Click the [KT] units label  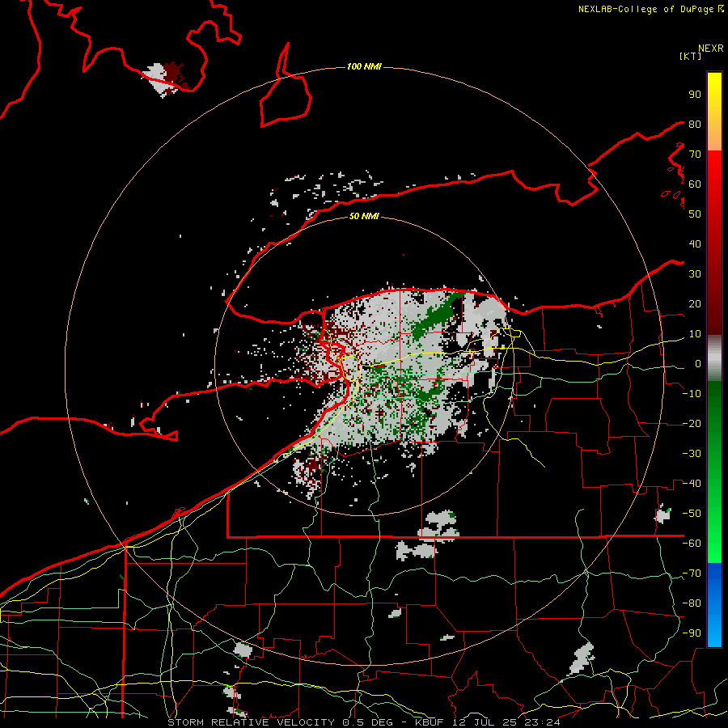691,56
